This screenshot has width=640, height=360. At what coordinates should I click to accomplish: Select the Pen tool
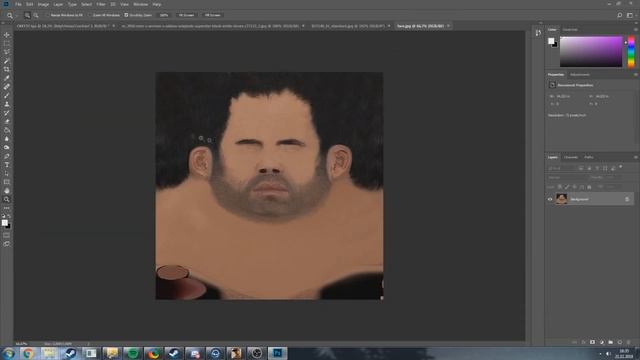click(7, 156)
